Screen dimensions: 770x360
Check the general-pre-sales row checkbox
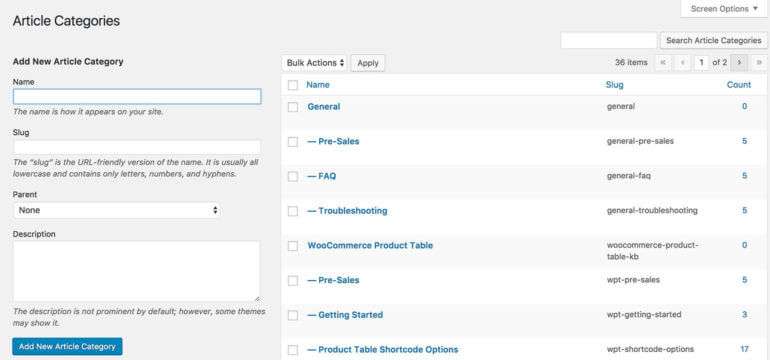[x=293, y=142]
